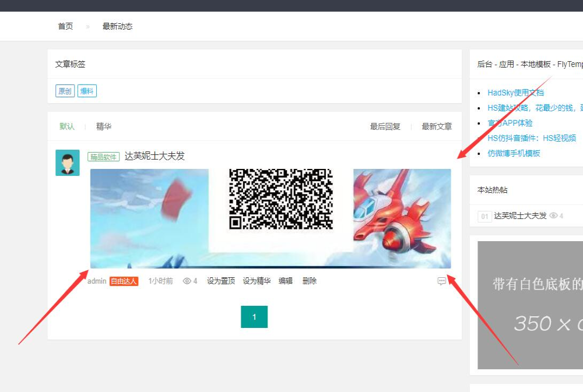Click the eye icon in 本站热帖 list
The image size is (583, 392).
(x=553, y=216)
